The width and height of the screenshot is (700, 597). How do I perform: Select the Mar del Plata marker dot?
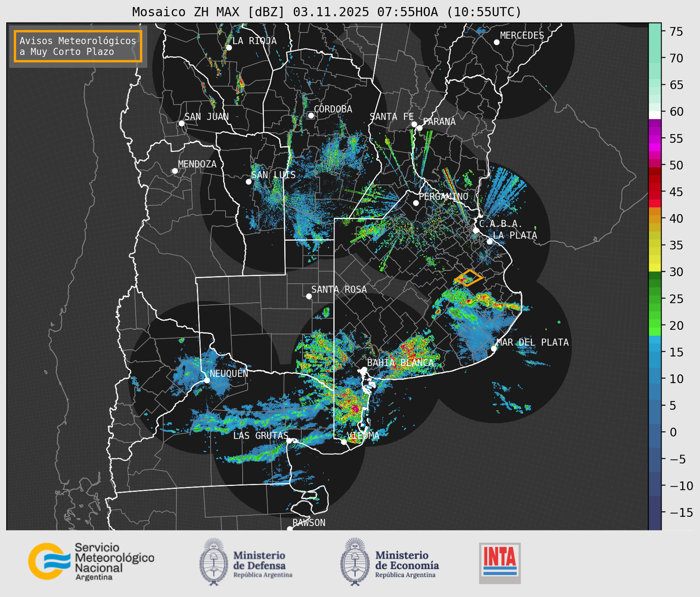tap(494, 349)
